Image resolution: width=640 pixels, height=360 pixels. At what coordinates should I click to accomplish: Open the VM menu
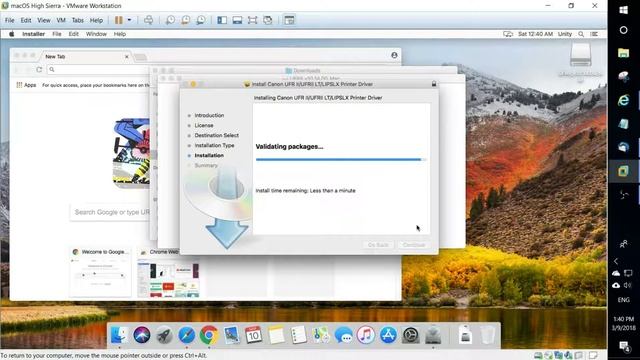[61, 20]
